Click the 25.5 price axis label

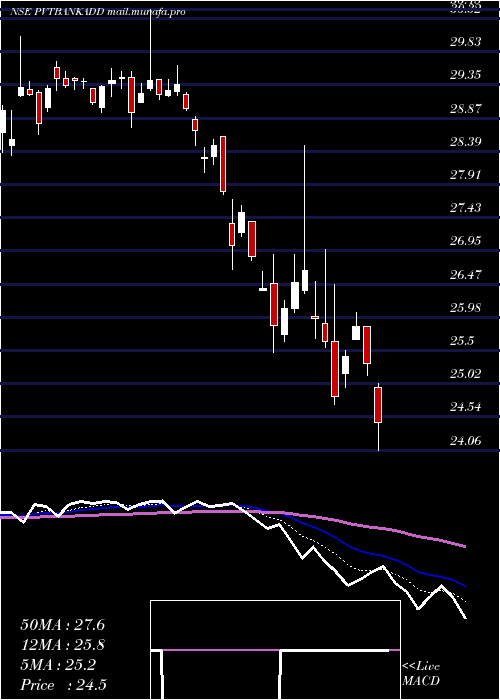462,341
